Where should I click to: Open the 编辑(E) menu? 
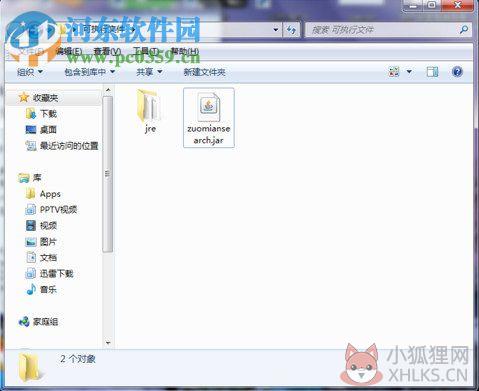[x=69, y=51]
